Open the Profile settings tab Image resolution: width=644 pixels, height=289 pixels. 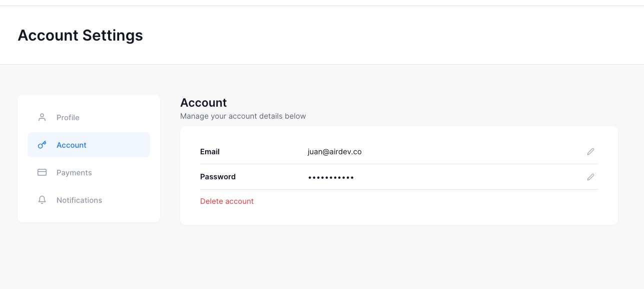click(68, 118)
